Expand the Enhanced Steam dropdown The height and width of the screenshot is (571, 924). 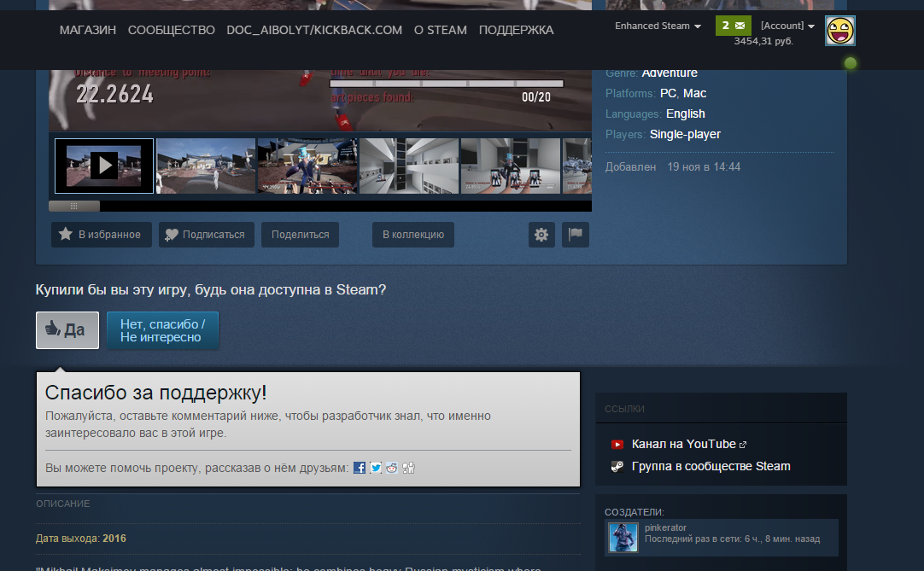coord(658,26)
